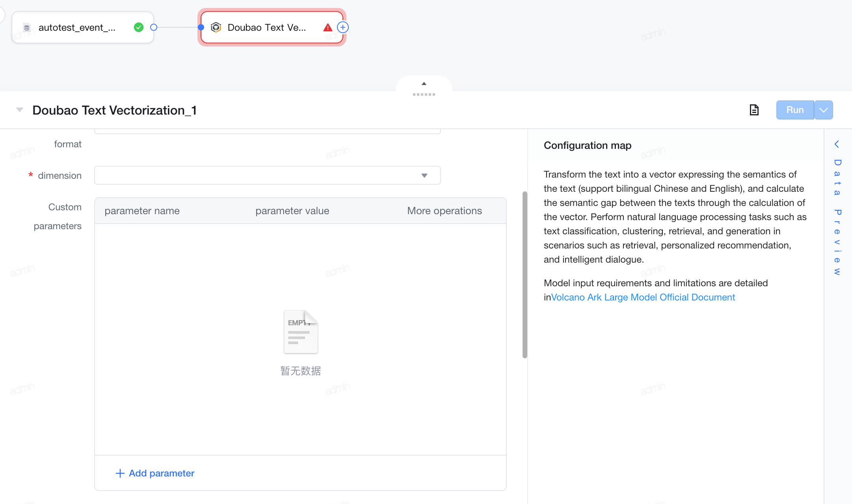Click the red warning triangle on Doubao node
The width and height of the screenshot is (852, 504).
click(x=327, y=28)
